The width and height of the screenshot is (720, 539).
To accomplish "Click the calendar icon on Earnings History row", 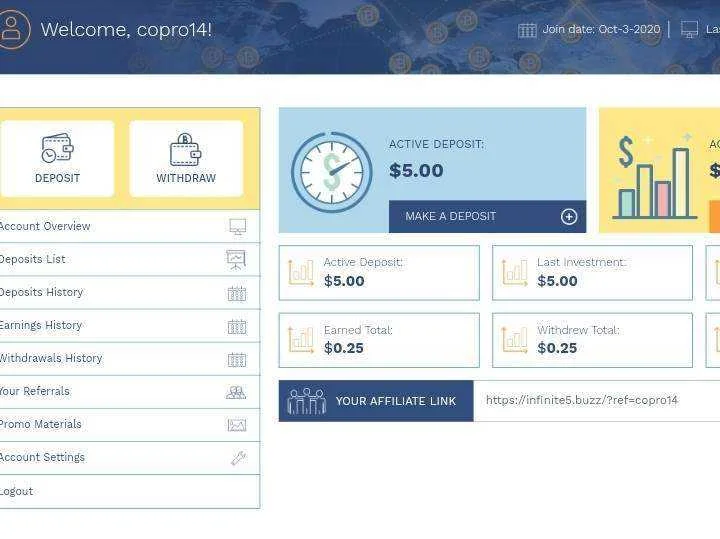I will 237,326.
